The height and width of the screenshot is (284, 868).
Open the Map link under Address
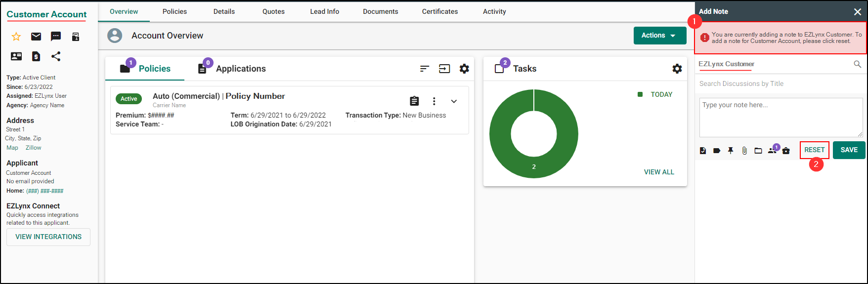point(12,148)
